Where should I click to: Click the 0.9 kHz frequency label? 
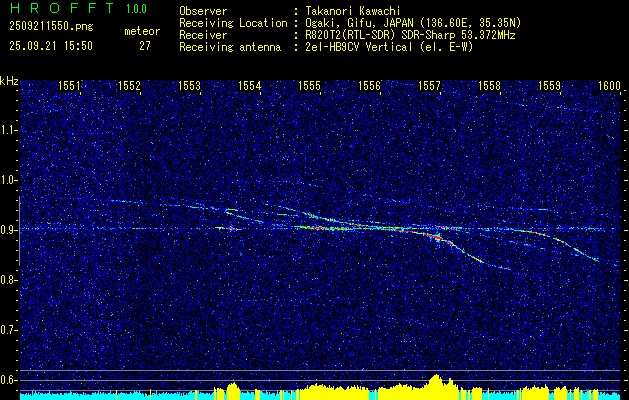coord(9,230)
